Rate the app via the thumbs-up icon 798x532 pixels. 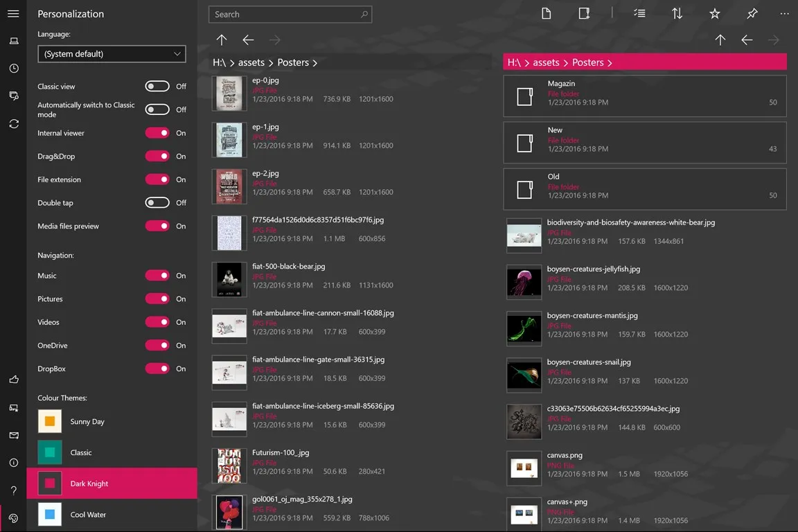tap(13, 380)
